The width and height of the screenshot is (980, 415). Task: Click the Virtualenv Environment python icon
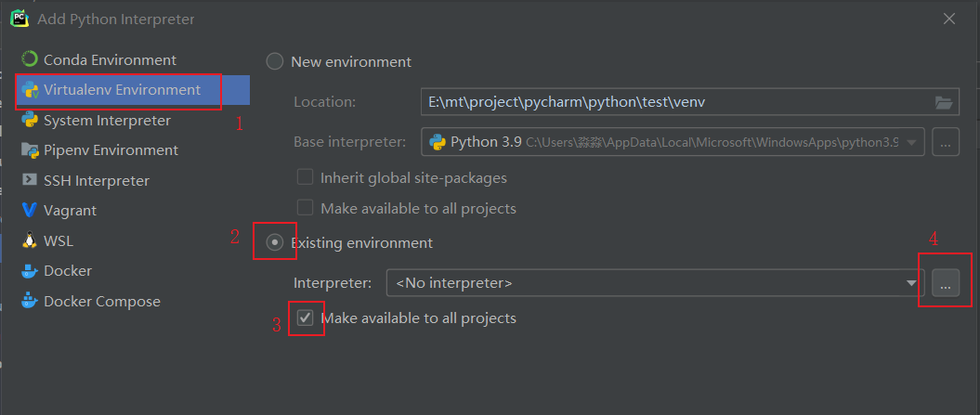click(x=30, y=90)
